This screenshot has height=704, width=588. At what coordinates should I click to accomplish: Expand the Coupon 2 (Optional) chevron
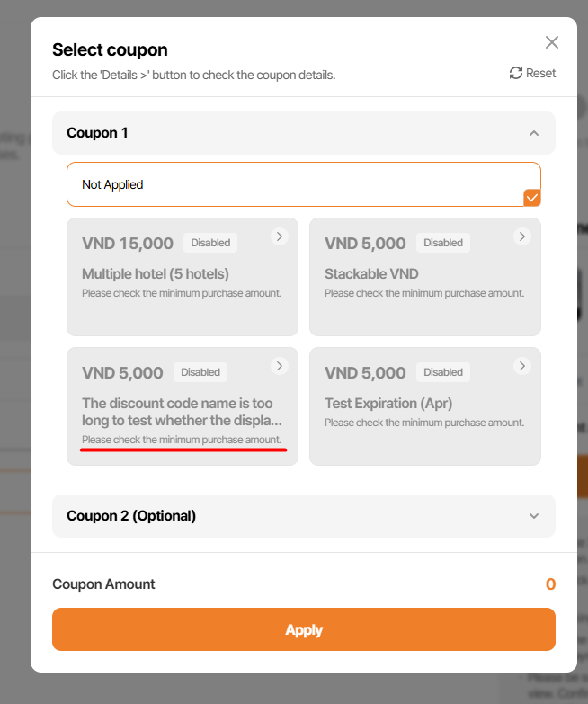coord(534,516)
